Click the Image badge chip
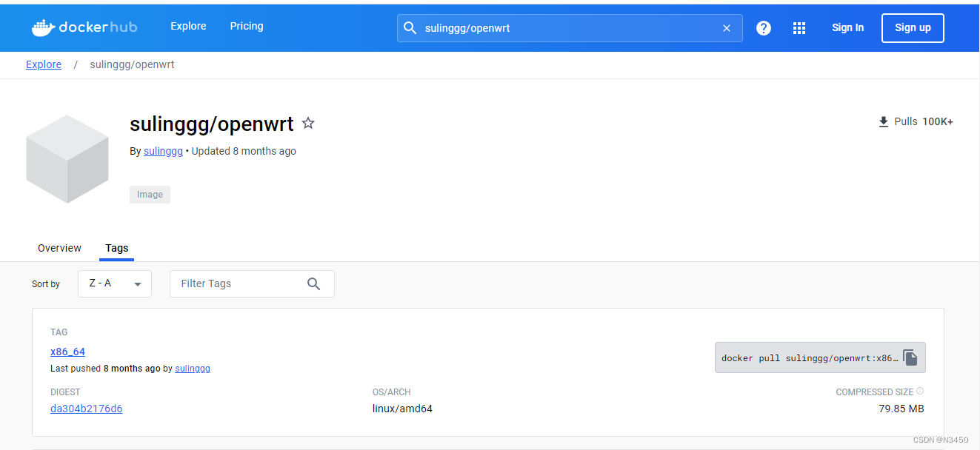The image size is (980, 450). tap(150, 195)
